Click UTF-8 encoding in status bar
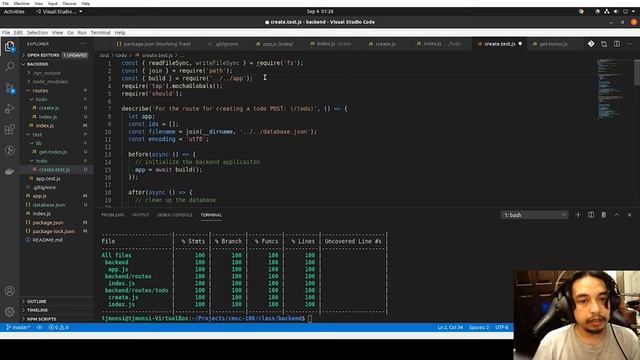Viewport: 640px width, 360px height. [502, 327]
